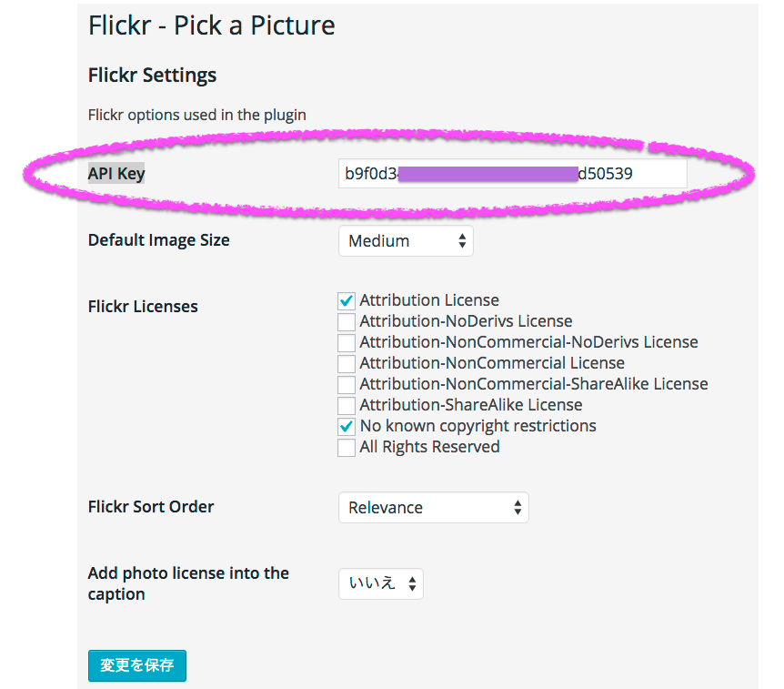This screenshot has width=784, height=689.
Task: Click the Flickr Sort Order label
Action: coord(151,507)
